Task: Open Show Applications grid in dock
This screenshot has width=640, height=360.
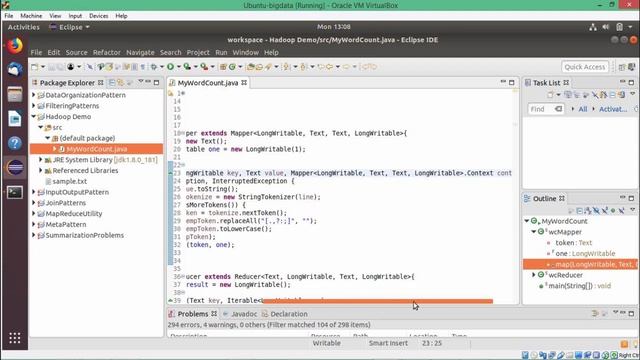Action: click(15, 338)
